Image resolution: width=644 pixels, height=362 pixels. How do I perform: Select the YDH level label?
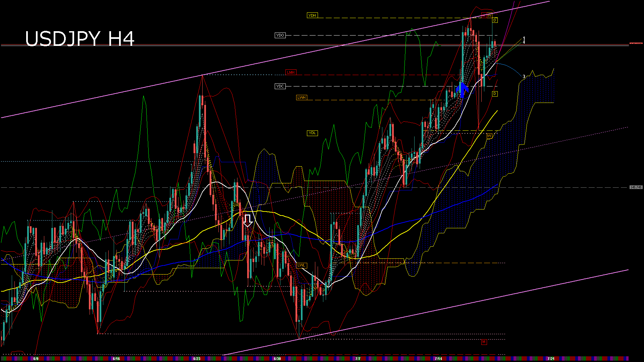click(312, 15)
